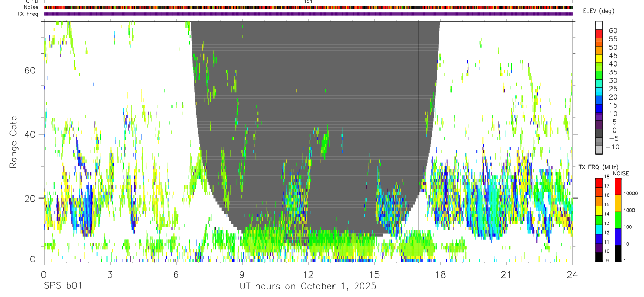
Task: Click NOISE legend value '10000'
Action: pyautogui.click(x=631, y=193)
